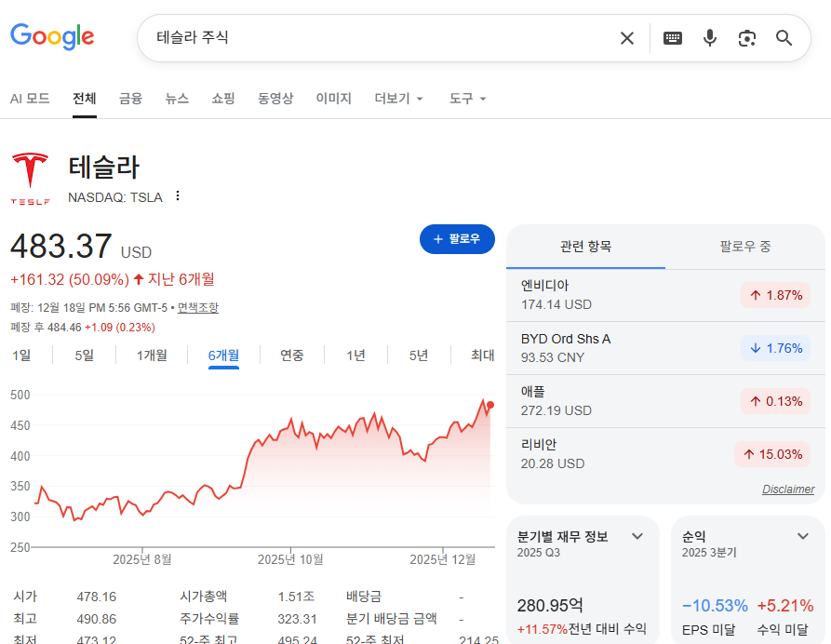831x644 pixels.
Task: Click the 최고 value 490.86
Action: tap(97, 619)
